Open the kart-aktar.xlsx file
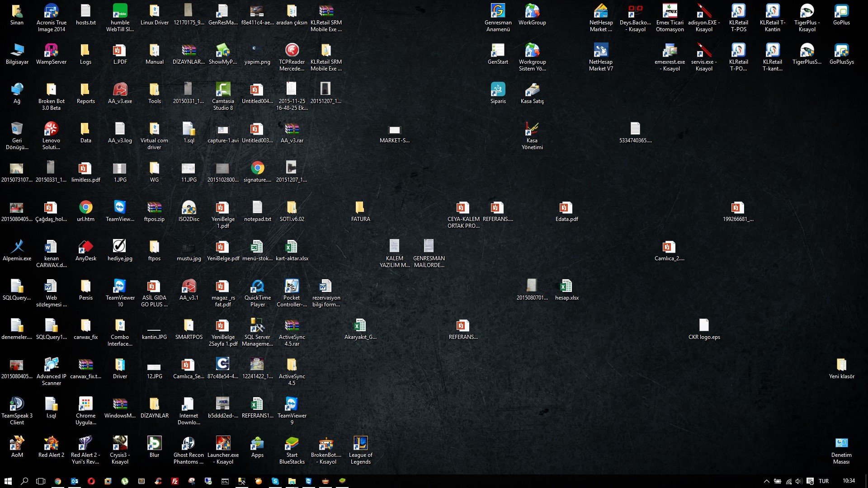 (x=292, y=250)
